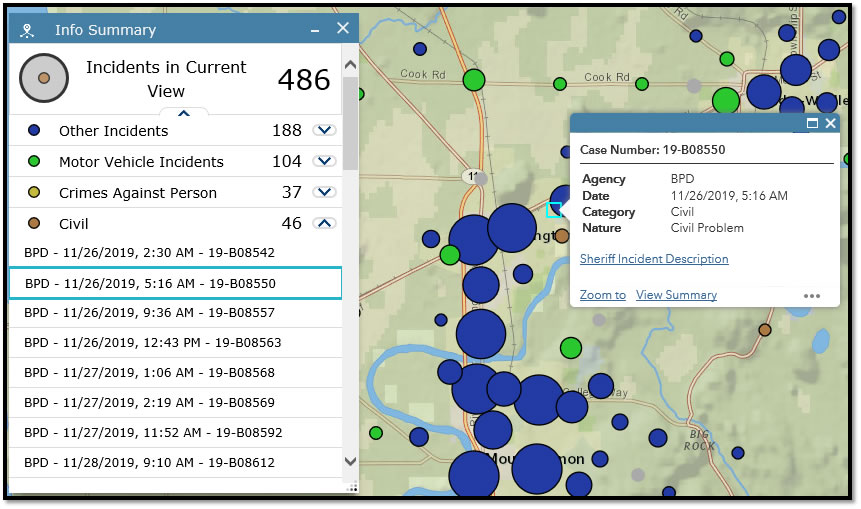The width and height of the screenshot is (861, 509).
Task: Select incident 19-B08542 in the list
Action: 175,253
